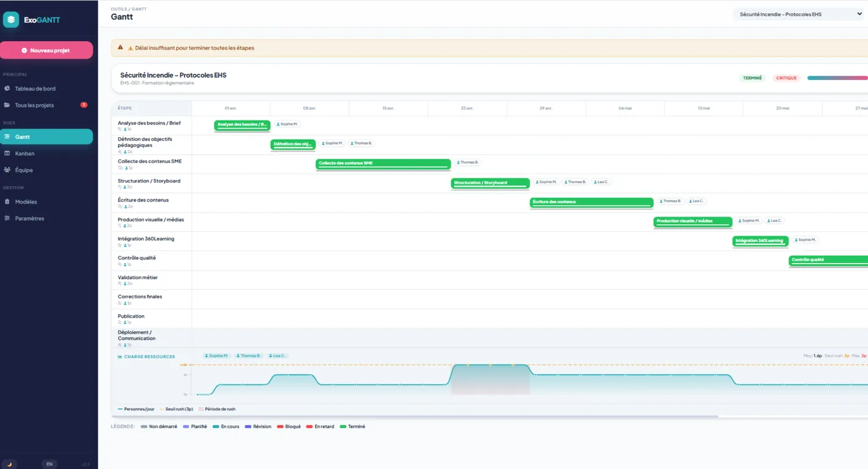This screenshot has height=469, width=868.
Task: Click the Sophie M. chip in Charge Ressources
Action: click(217, 356)
